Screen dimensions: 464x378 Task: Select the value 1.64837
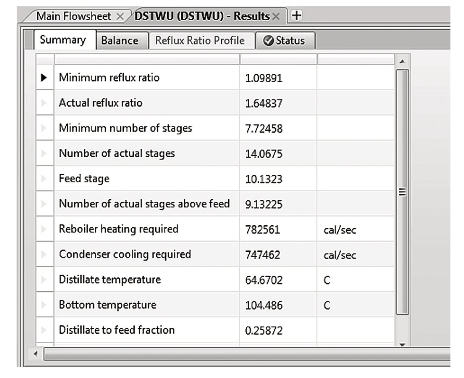coord(264,103)
